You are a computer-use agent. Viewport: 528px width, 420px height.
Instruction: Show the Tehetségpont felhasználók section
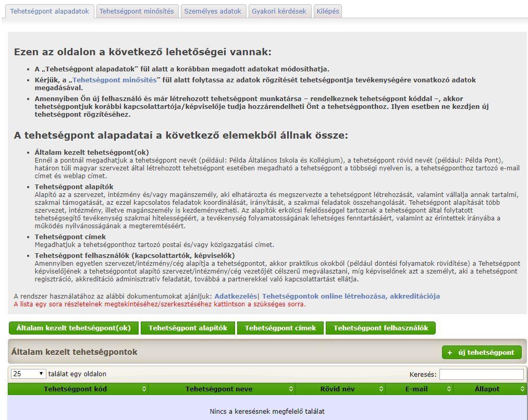coord(381,328)
